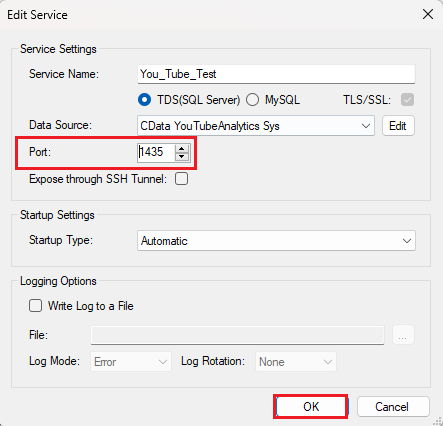
Task: Confirm changes with the OK button
Action: click(311, 406)
